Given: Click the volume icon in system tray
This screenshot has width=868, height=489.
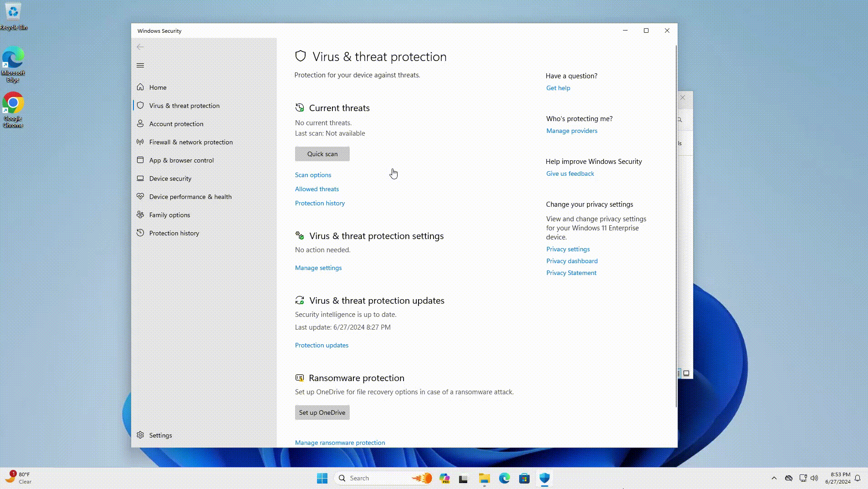Looking at the screenshot, I should [814, 478].
